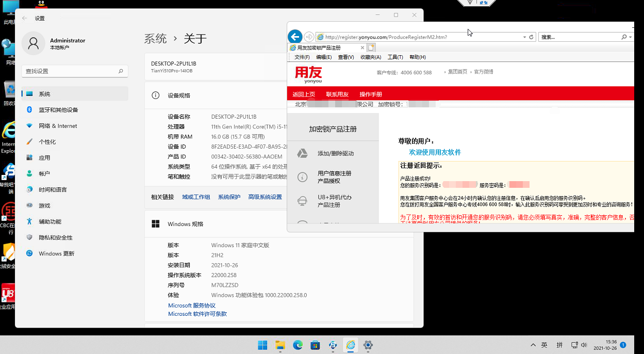Click the IE address bar URL
644x354 pixels.
[386, 37]
